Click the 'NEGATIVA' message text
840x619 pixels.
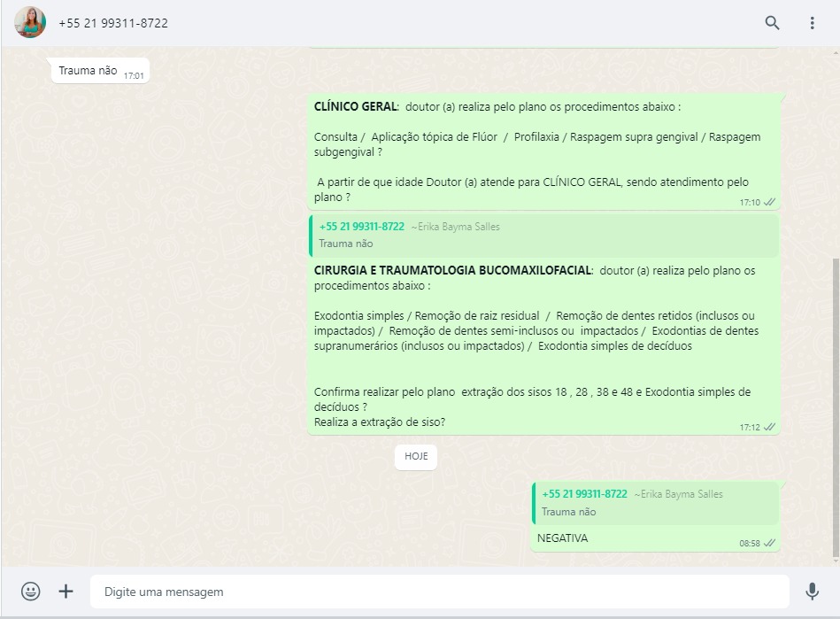(562, 538)
